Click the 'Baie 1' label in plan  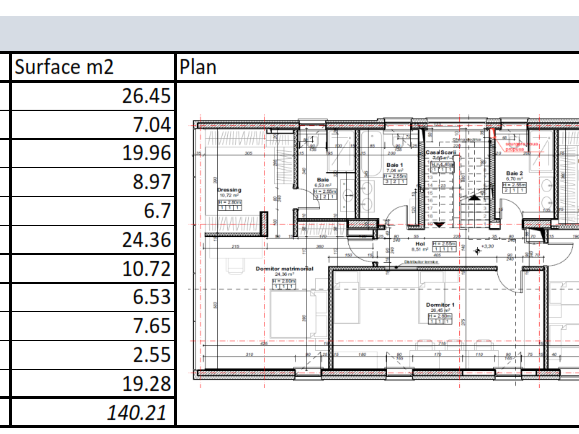coord(395,165)
